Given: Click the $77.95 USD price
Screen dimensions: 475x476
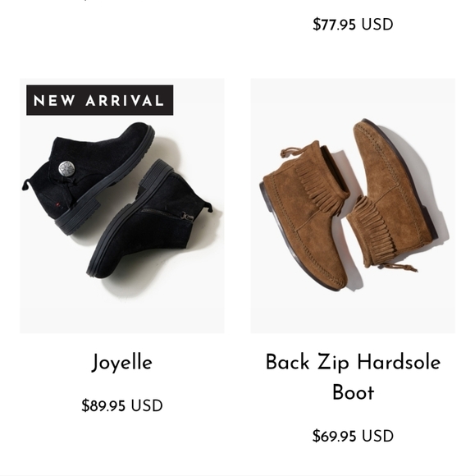Looking at the screenshot, I should pyautogui.click(x=353, y=25).
